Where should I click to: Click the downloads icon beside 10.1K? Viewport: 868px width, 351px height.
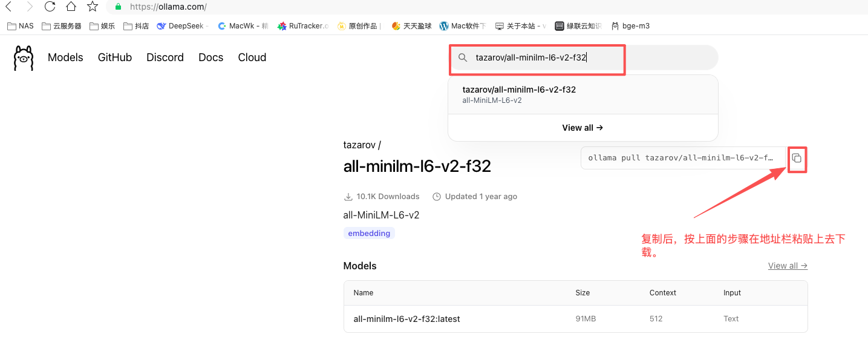348,196
